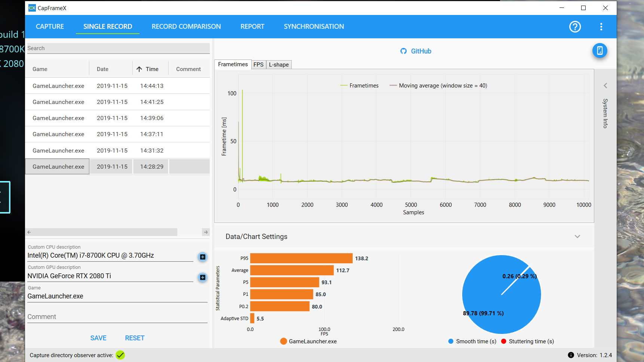Image resolution: width=644 pixels, height=362 pixels.
Task: Select the record captured at 14:44:13
Action: [117, 86]
